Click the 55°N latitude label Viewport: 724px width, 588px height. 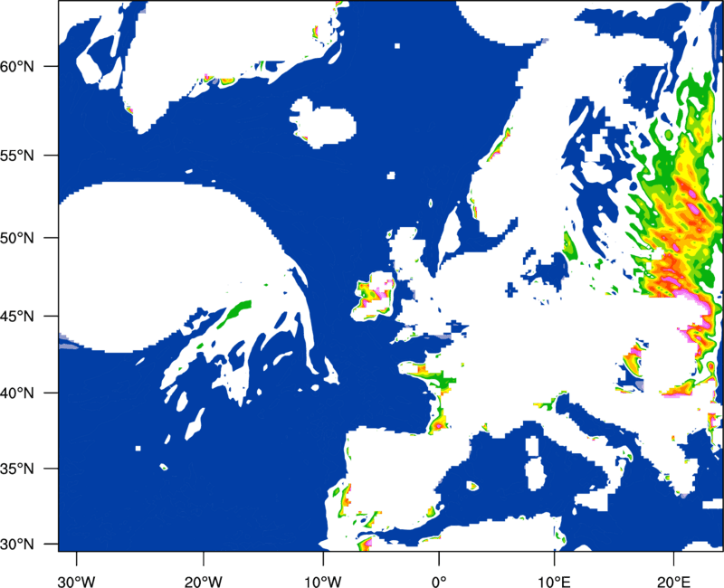coord(17,155)
